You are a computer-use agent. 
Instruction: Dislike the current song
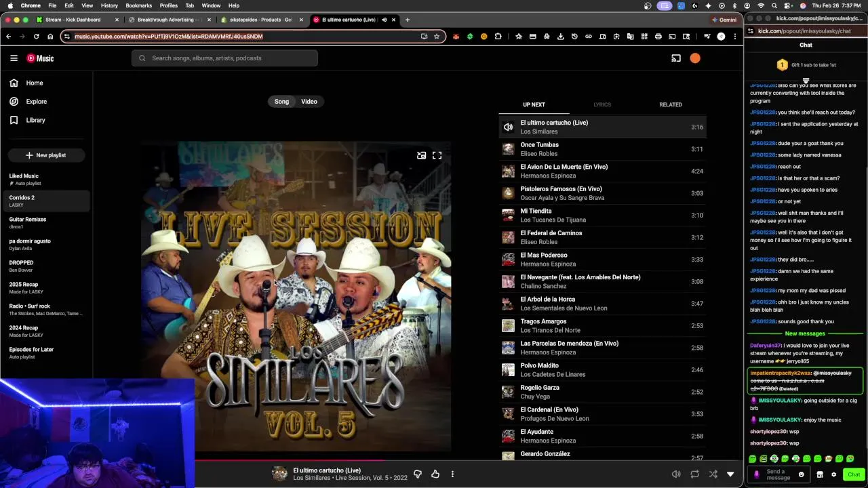(x=418, y=474)
